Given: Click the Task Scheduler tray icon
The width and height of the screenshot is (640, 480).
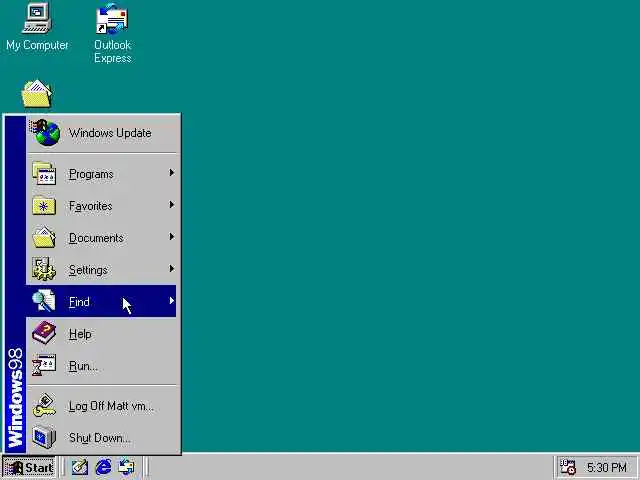Looking at the screenshot, I should (x=568, y=467).
